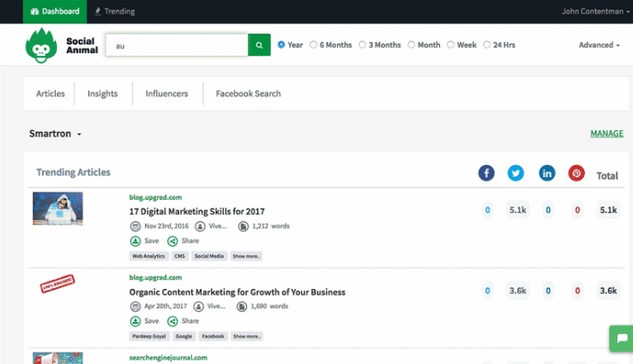Select the Year time range
The width and height of the screenshot is (633, 364).
click(x=281, y=45)
